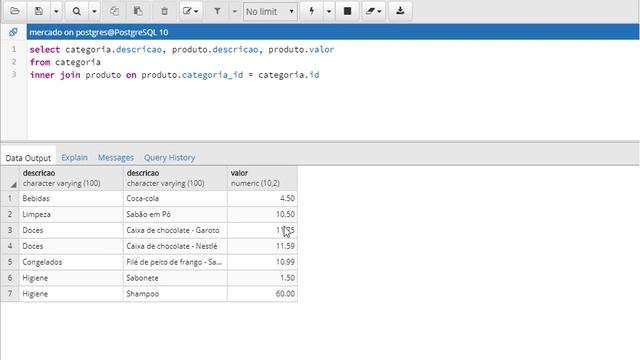This screenshot has height=360, width=640.
Task: Select Caixa de chocolate - Garoto cell
Action: click(x=175, y=230)
